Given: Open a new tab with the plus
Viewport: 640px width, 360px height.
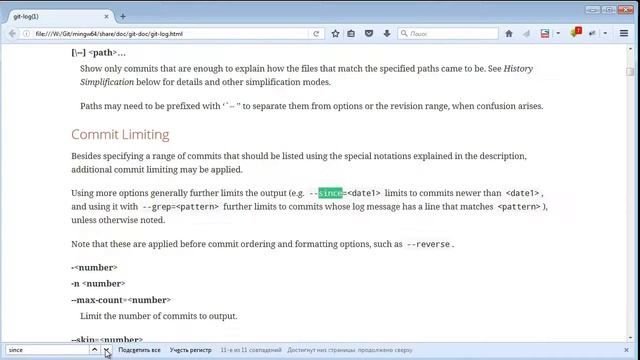Looking at the screenshot, I should click(x=123, y=17).
